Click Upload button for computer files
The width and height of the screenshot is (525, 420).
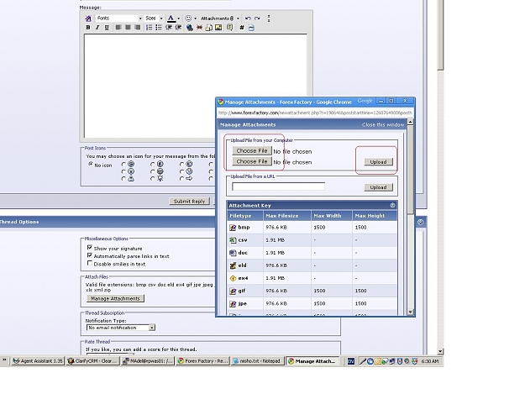point(378,162)
